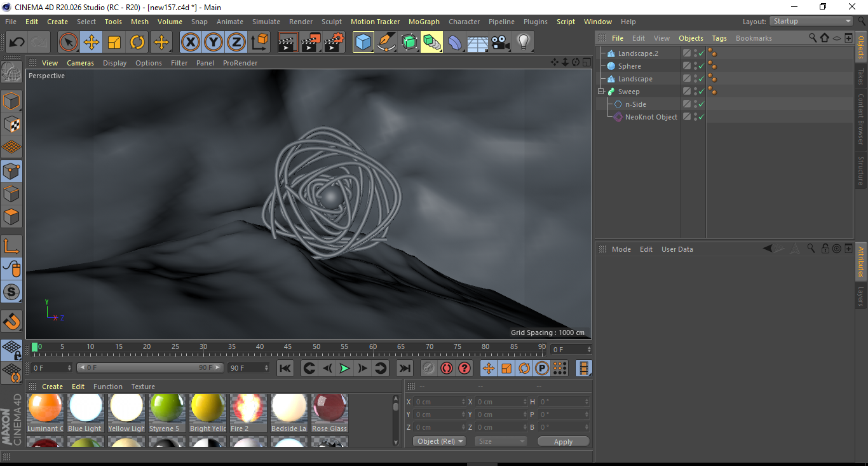The height and width of the screenshot is (466, 868).
Task: Switch the coordinate system icon
Action: point(259,43)
